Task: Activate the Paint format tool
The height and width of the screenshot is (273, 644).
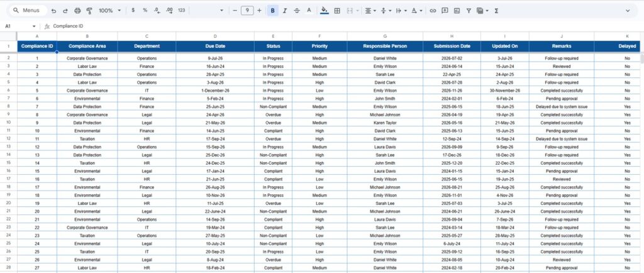Action: pos(89,11)
